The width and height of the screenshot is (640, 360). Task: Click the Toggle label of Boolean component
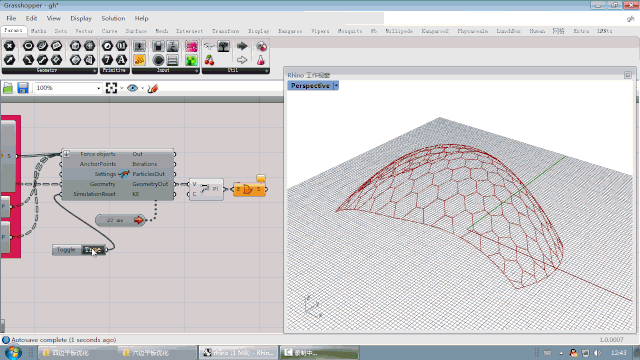[x=66, y=250]
